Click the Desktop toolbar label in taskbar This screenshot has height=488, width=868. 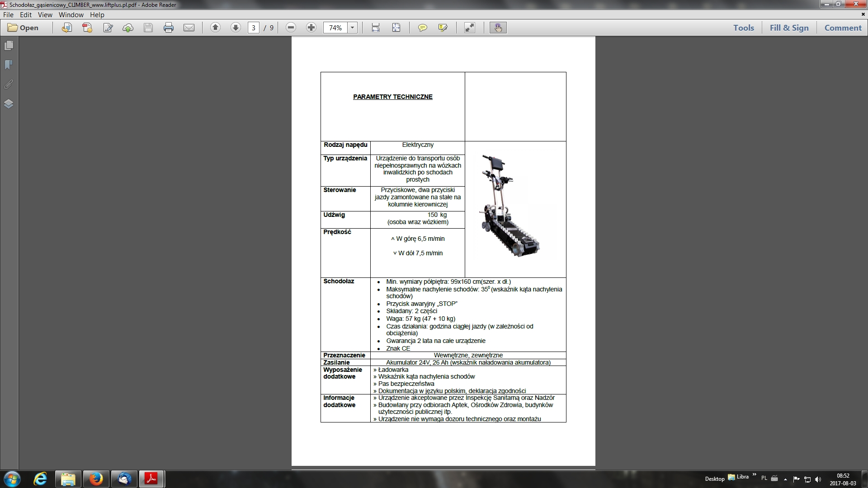[x=714, y=479]
